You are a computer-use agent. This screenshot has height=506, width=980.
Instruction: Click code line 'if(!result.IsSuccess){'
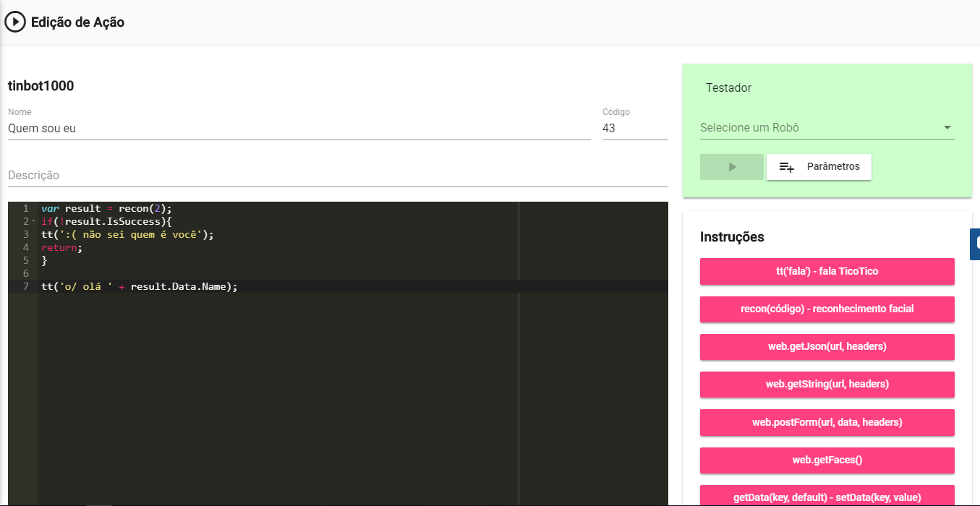pyautogui.click(x=106, y=221)
